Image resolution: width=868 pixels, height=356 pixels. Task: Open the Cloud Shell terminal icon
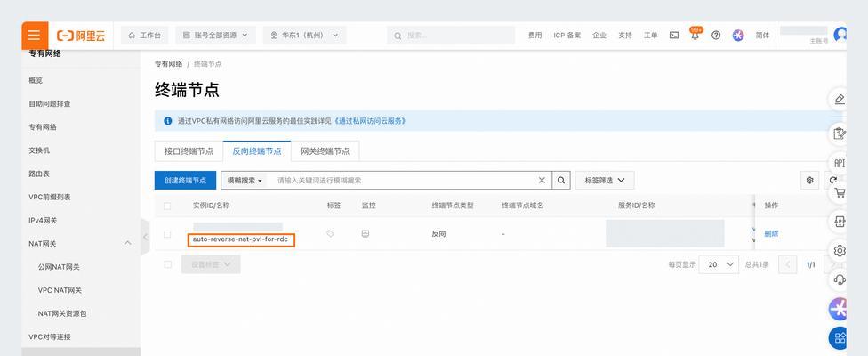(x=674, y=35)
